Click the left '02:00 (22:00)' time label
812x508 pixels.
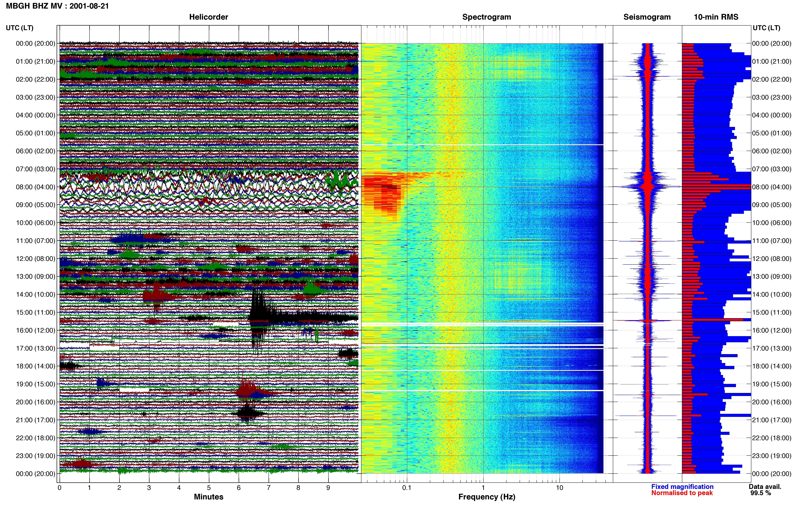coord(36,79)
